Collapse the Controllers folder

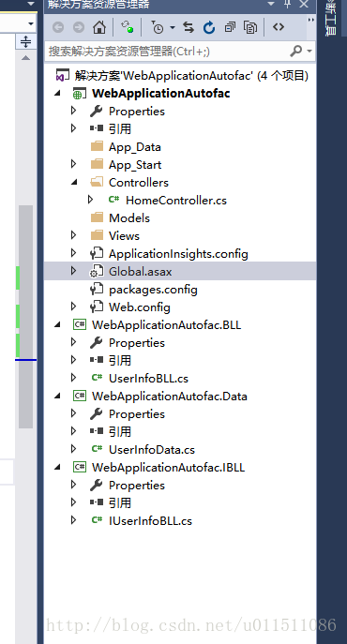(x=74, y=183)
